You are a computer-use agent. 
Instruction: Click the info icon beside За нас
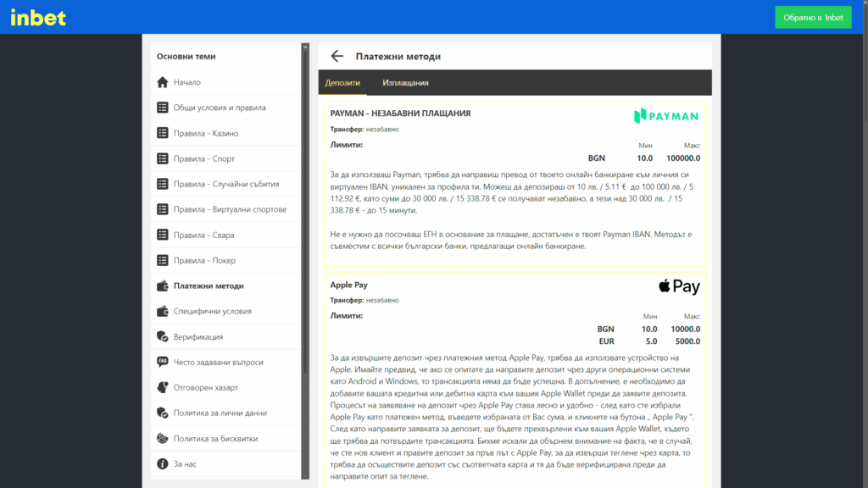(163, 464)
